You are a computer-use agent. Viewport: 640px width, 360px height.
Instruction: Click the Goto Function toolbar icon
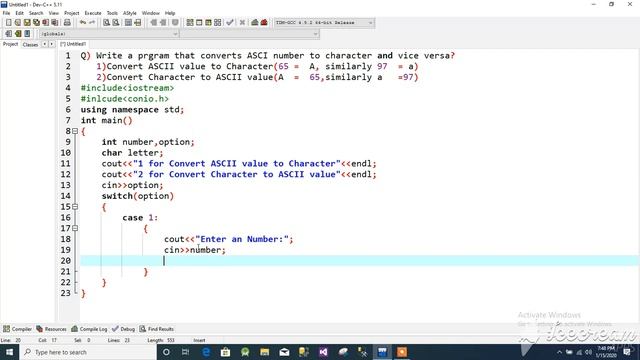(128, 23)
